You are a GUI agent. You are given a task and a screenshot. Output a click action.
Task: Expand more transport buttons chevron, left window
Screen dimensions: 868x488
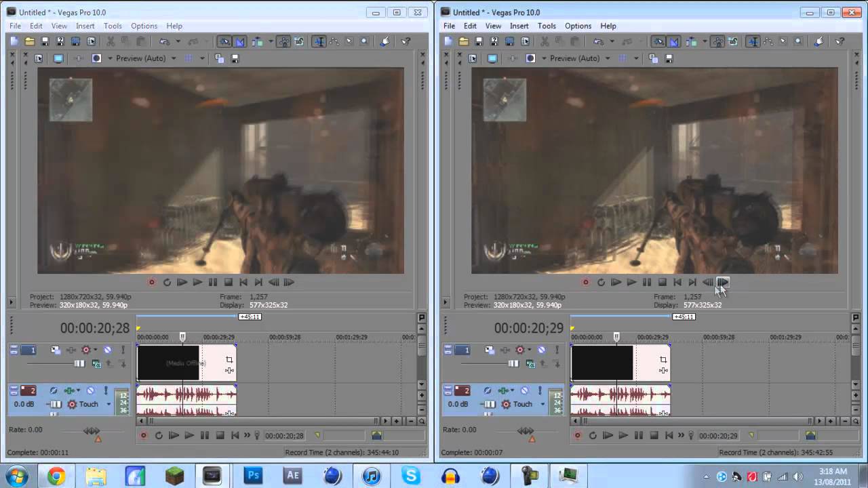tap(247, 436)
